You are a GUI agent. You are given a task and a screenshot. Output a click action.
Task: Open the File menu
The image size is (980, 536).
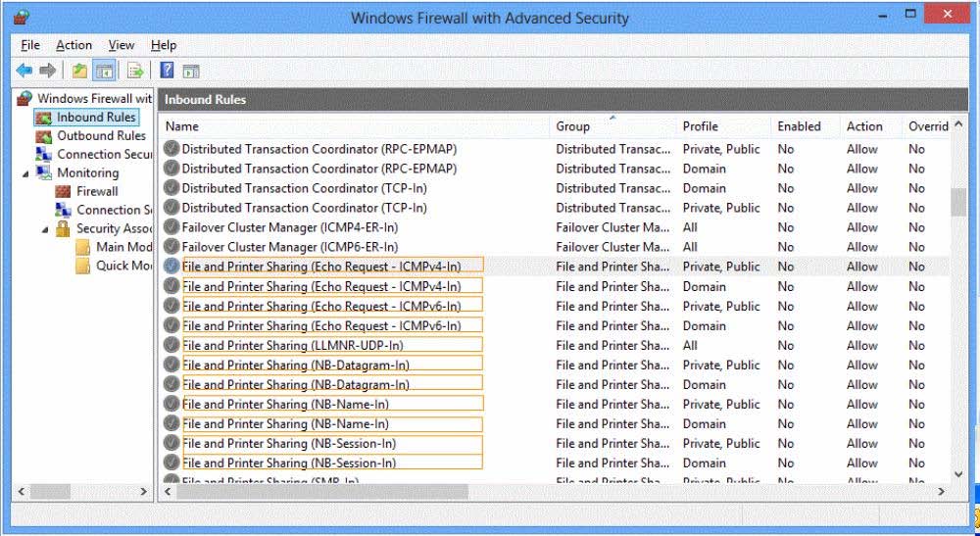[30, 45]
